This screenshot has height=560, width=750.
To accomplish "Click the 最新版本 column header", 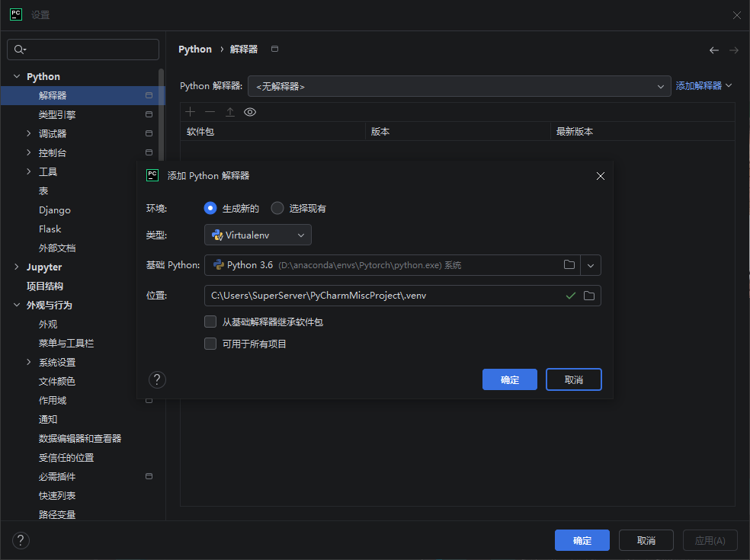I will coord(643,132).
